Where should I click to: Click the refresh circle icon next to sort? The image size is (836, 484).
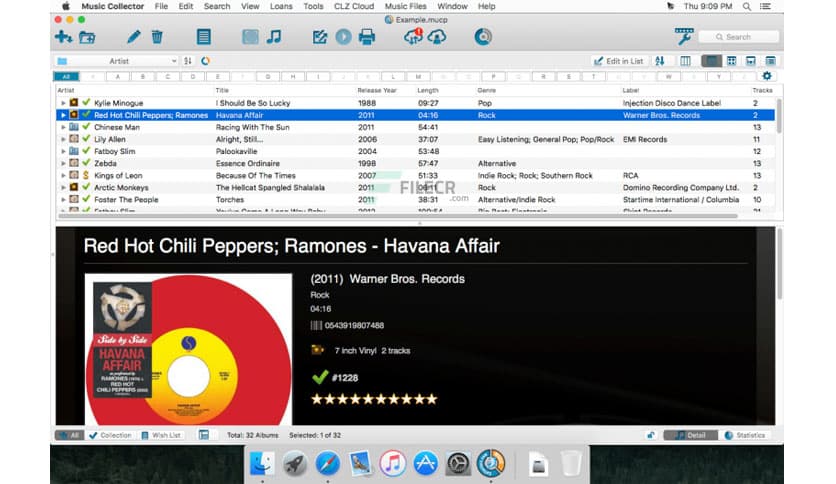click(x=205, y=61)
